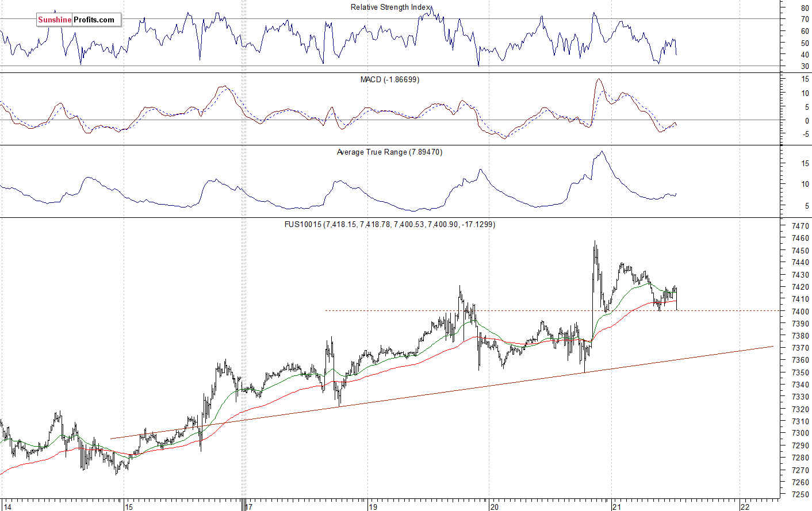Click the date label 21 on time axis
The image size is (812, 511).
pyautogui.click(x=616, y=507)
